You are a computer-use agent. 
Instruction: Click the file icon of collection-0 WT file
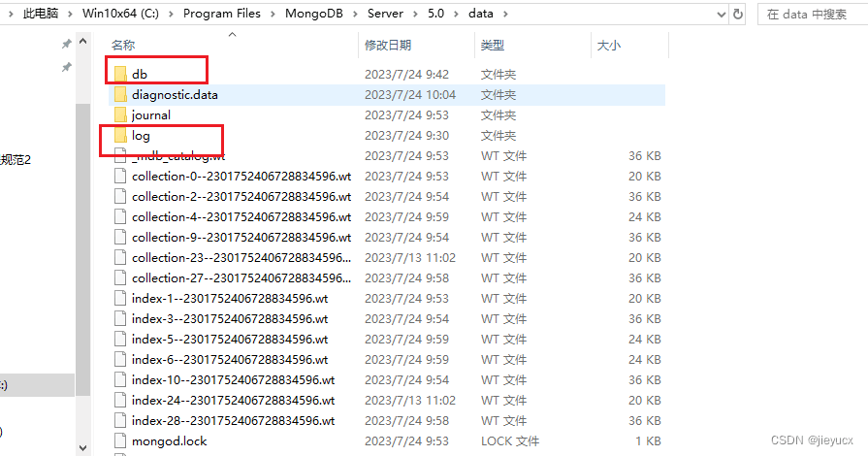point(120,176)
